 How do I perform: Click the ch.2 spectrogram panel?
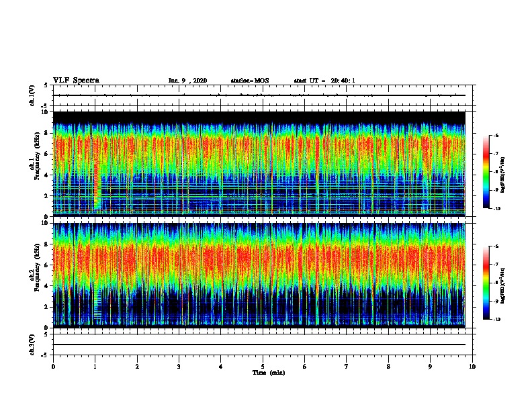click(259, 275)
